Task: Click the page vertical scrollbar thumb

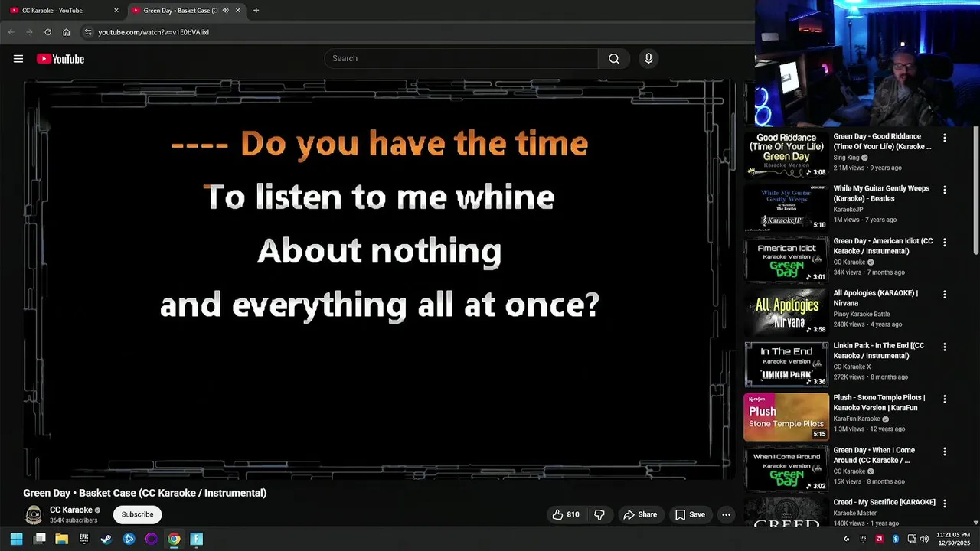Action: [x=975, y=189]
